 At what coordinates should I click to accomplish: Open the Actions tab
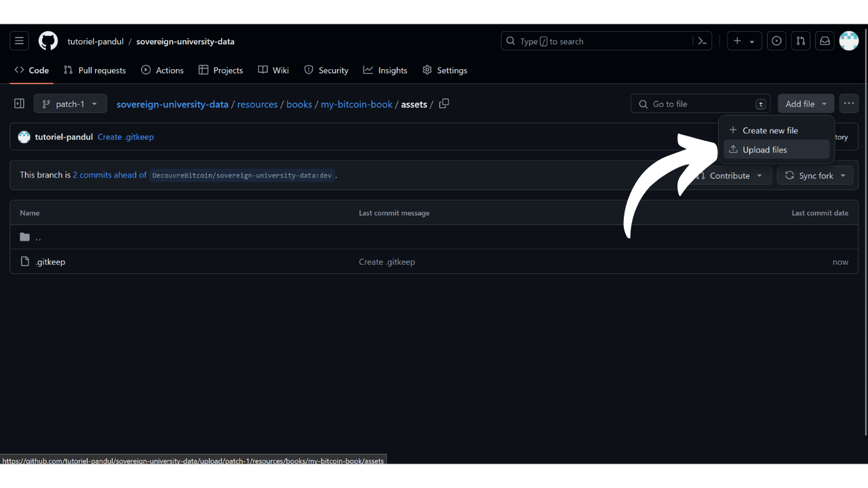162,70
